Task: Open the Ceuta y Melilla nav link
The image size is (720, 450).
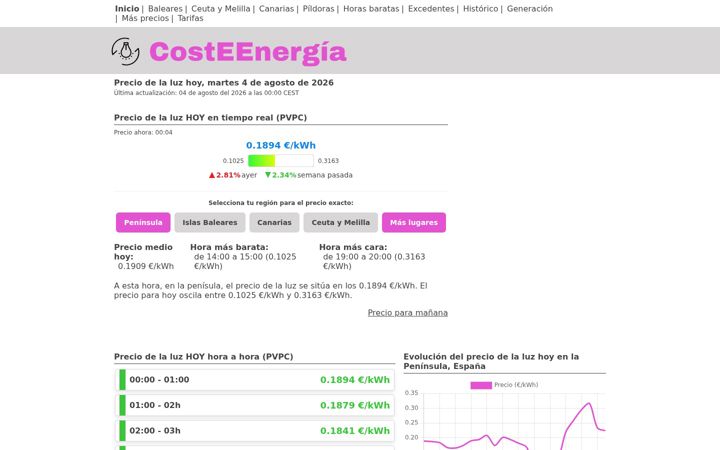Action: coord(220,9)
